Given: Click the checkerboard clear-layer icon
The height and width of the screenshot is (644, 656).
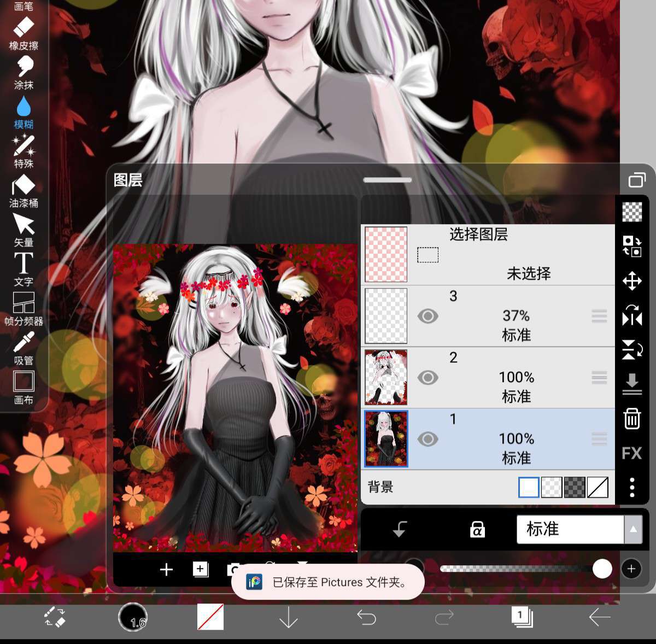Looking at the screenshot, I should pos(632,212).
